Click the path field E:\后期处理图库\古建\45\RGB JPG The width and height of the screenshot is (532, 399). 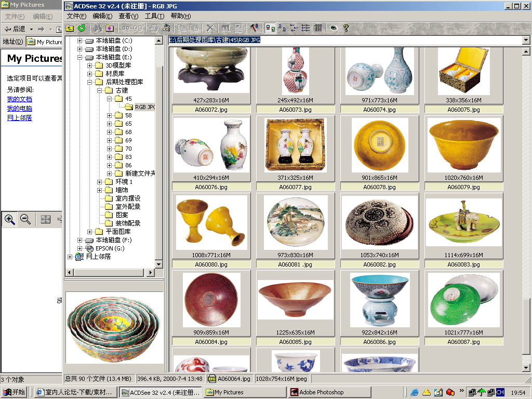tap(345, 40)
